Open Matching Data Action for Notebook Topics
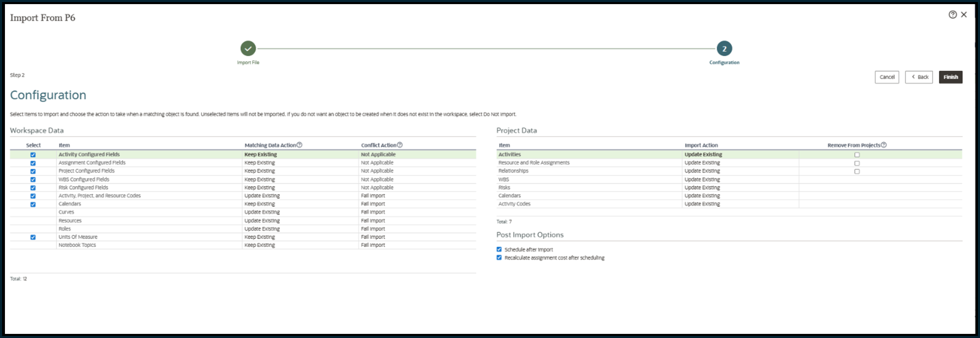980x338 pixels. point(300,245)
